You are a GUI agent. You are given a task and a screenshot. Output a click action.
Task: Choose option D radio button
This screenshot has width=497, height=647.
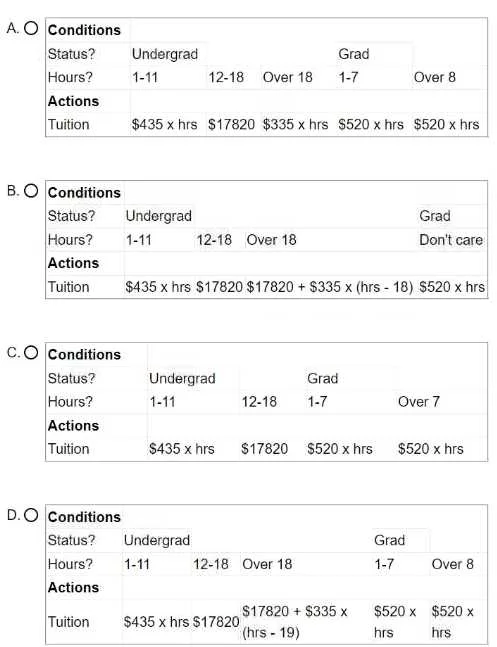click(31, 515)
